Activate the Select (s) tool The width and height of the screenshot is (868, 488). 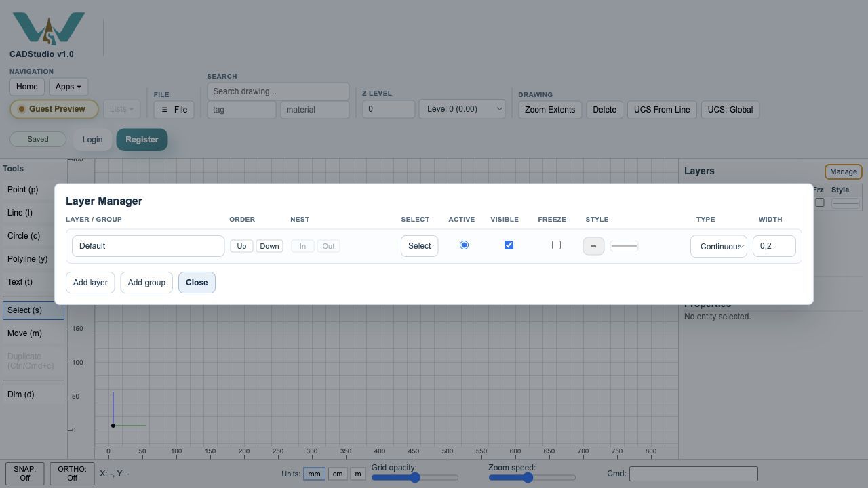(x=33, y=310)
